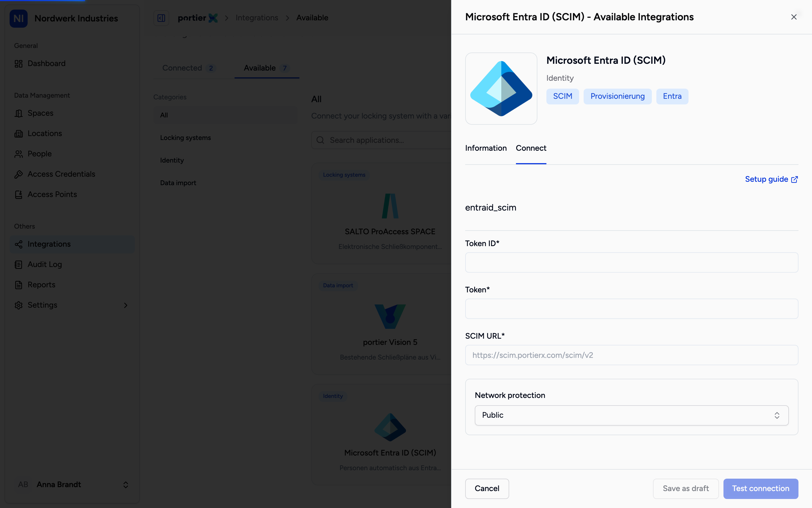Click the SALTO ProAccess SPACE logo
The width and height of the screenshot is (812, 508).
tap(390, 206)
